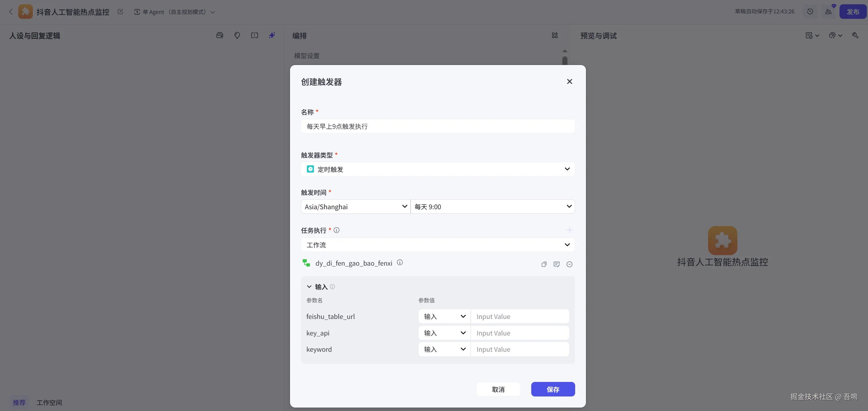Click the keyword Input Value field
868x411 pixels.
pyautogui.click(x=520, y=349)
